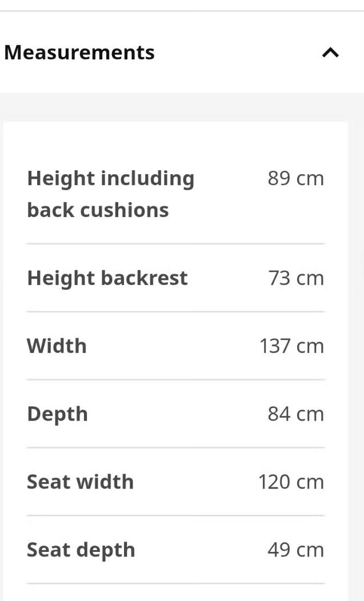Select the 89 cm height value
This screenshot has height=601, width=364.
click(x=296, y=179)
